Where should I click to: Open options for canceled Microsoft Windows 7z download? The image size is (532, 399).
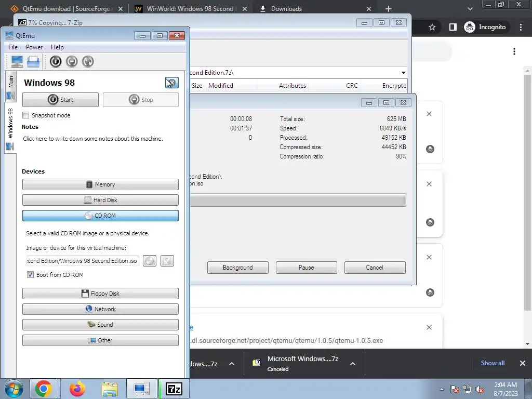click(x=353, y=364)
